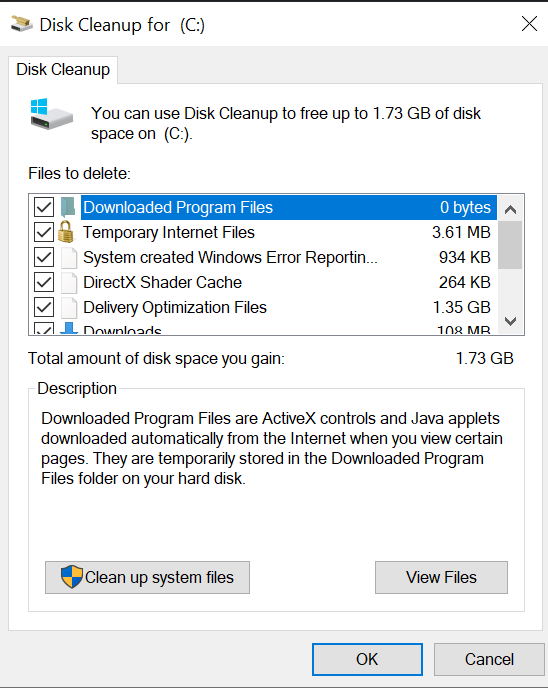Click the file icon beside Windows Error Reporting
548x688 pixels.
(69, 258)
